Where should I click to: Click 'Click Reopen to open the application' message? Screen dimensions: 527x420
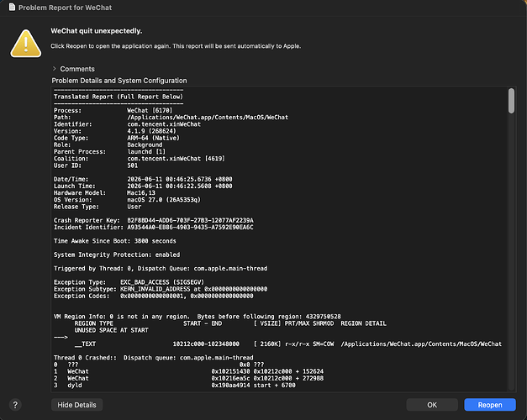(176, 46)
